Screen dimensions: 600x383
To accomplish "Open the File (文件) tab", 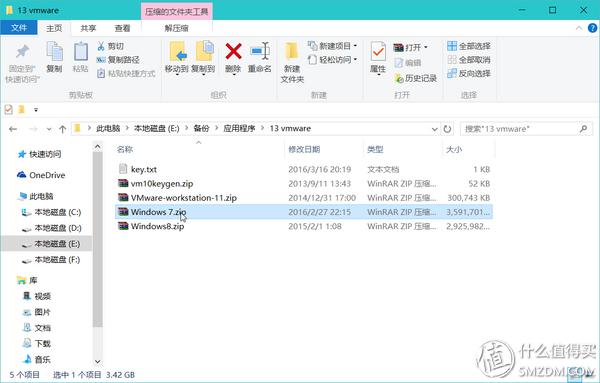I will click(x=19, y=28).
